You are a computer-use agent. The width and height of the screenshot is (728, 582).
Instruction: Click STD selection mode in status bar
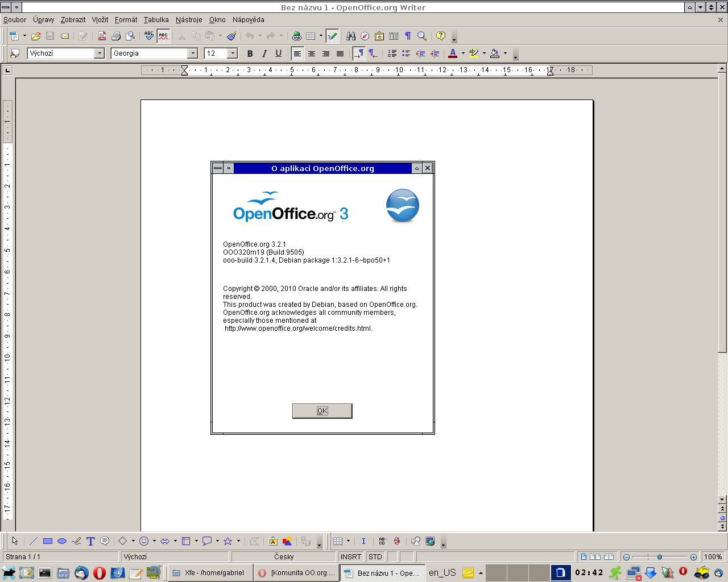(375, 557)
